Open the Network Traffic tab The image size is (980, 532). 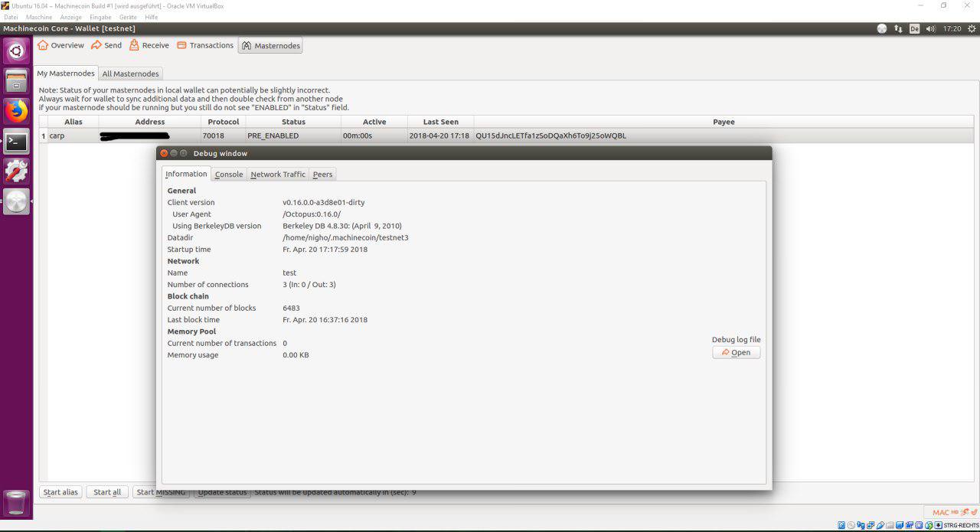pyautogui.click(x=278, y=175)
